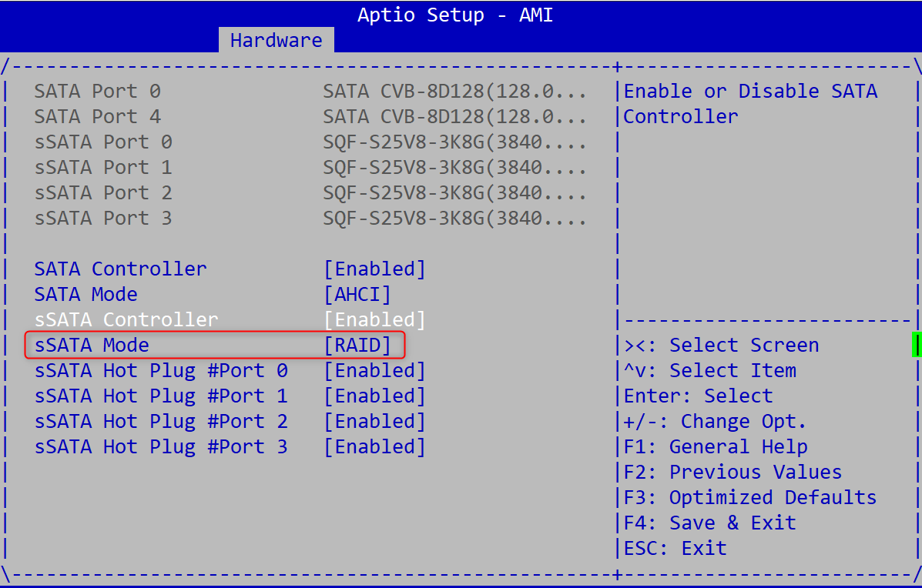Open the sSATA Mode RAID dropdown

(x=357, y=346)
